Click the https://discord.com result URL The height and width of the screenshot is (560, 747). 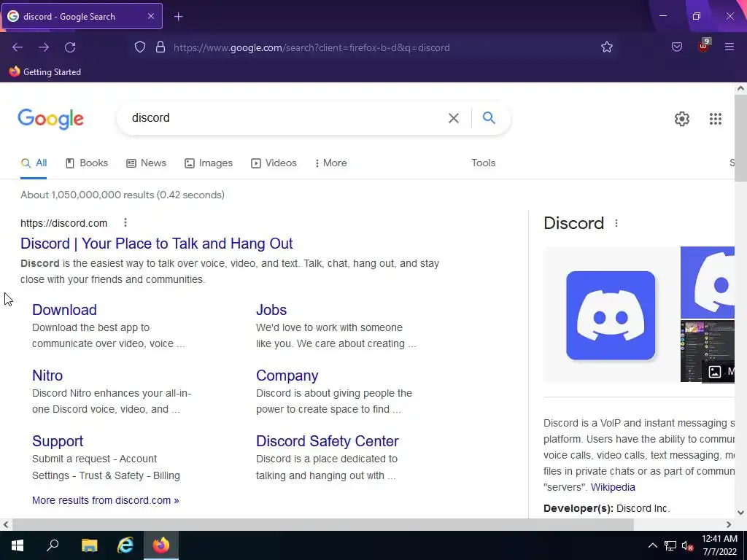(x=64, y=223)
